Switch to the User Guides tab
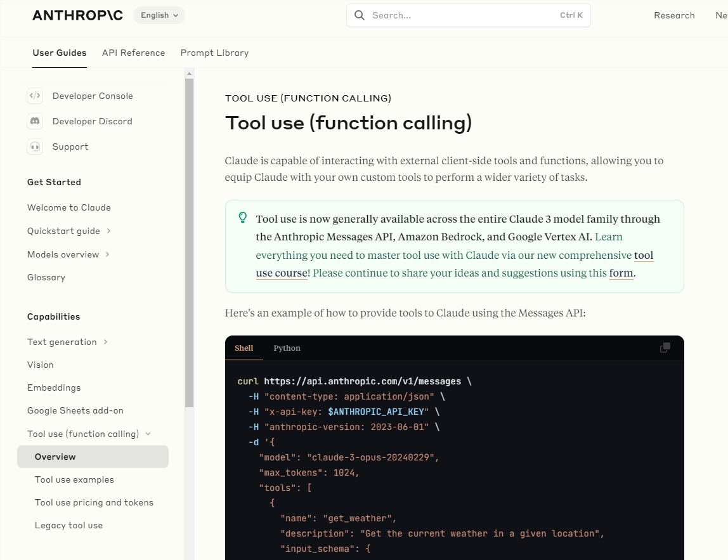The height and width of the screenshot is (560, 728). point(60,53)
